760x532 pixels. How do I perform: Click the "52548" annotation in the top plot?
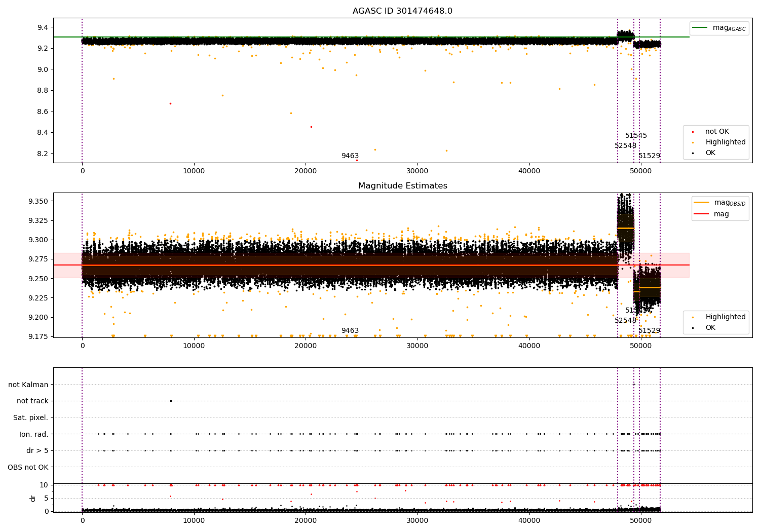[x=625, y=146]
